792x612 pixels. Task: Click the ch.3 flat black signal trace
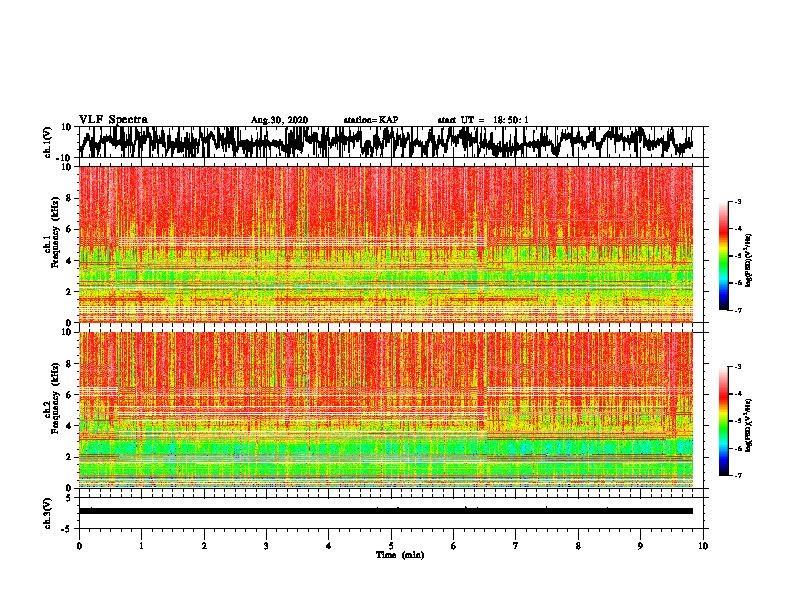coord(386,511)
